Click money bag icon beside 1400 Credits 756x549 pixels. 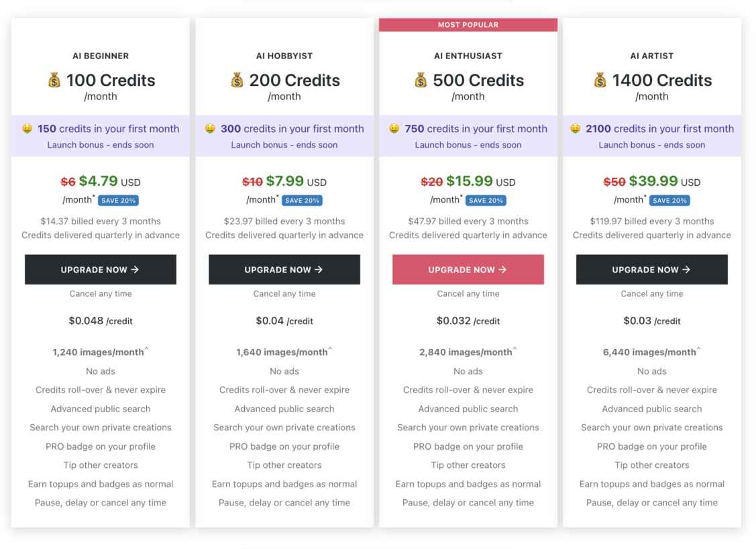(600, 80)
